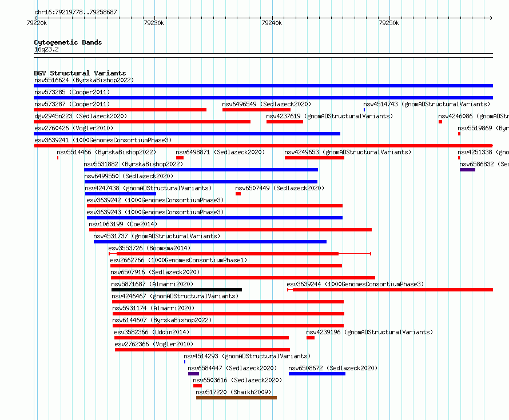Select nsv4514293 gnomADStructuralVariants label
This screenshot has width=509, height=420.
247,356
